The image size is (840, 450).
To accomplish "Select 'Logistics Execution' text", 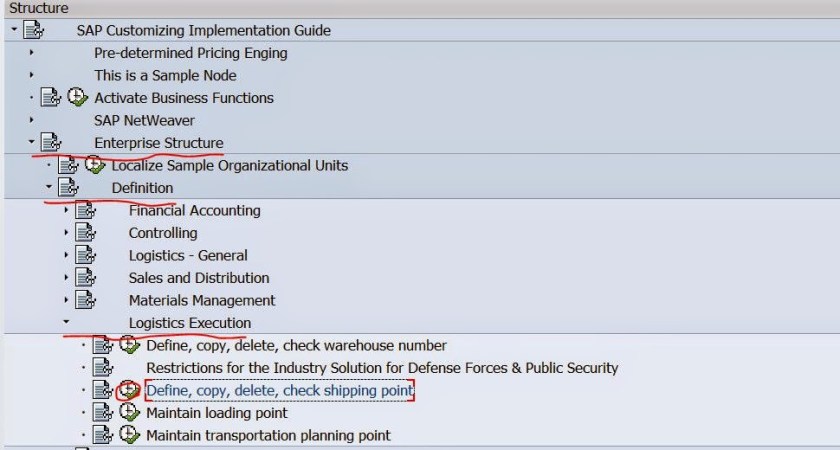I will [190, 323].
